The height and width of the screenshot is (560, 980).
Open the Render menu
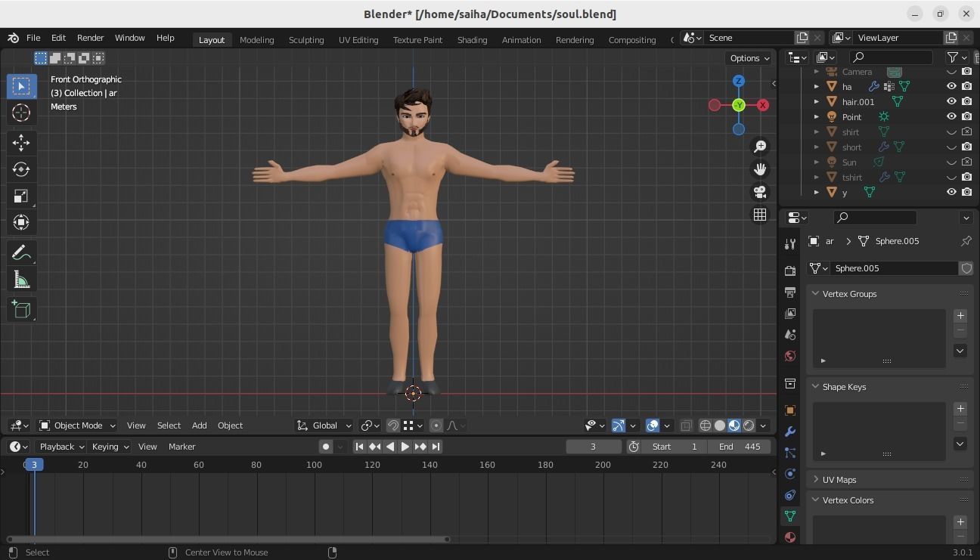pos(90,38)
